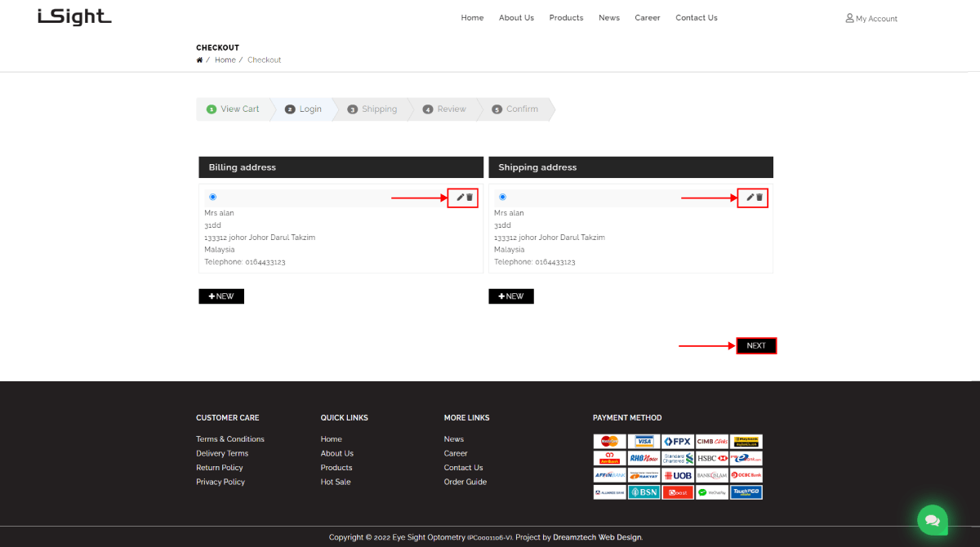Click the Billing address header
This screenshot has width=980, height=547.
pos(341,167)
